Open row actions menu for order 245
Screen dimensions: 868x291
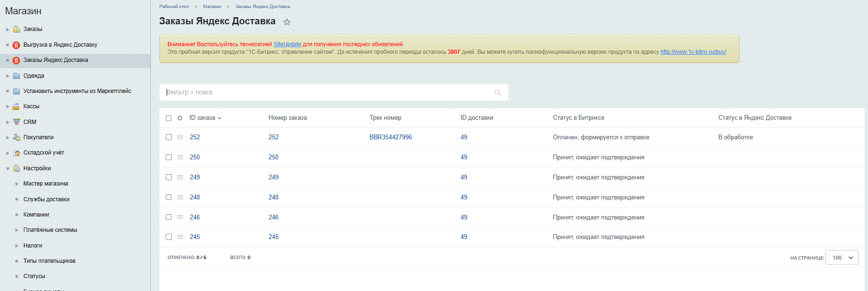point(180,237)
